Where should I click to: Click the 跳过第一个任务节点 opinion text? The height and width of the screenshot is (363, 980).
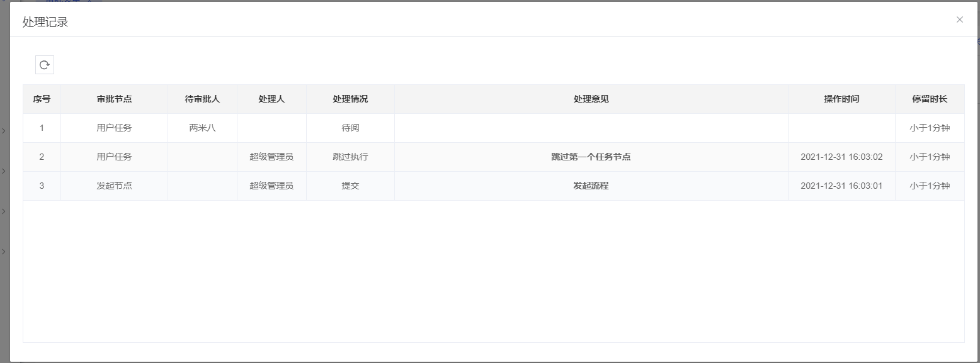click(591, 157)
